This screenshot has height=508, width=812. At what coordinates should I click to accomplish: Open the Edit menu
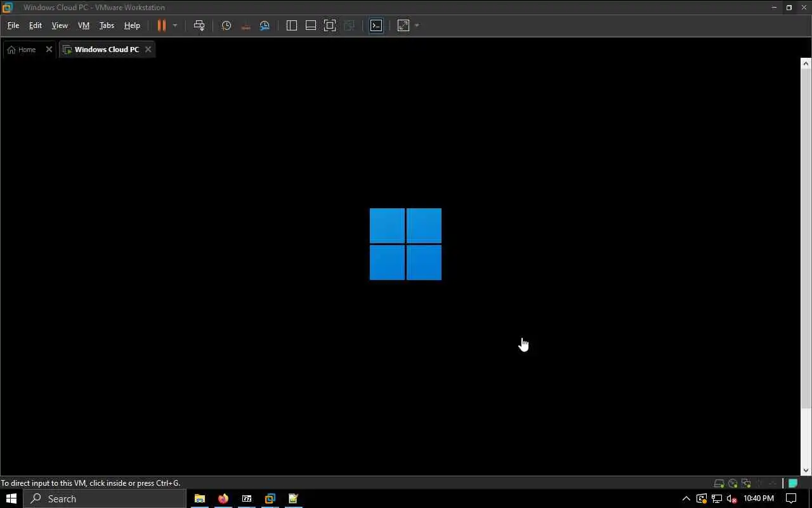pos(36,25)
